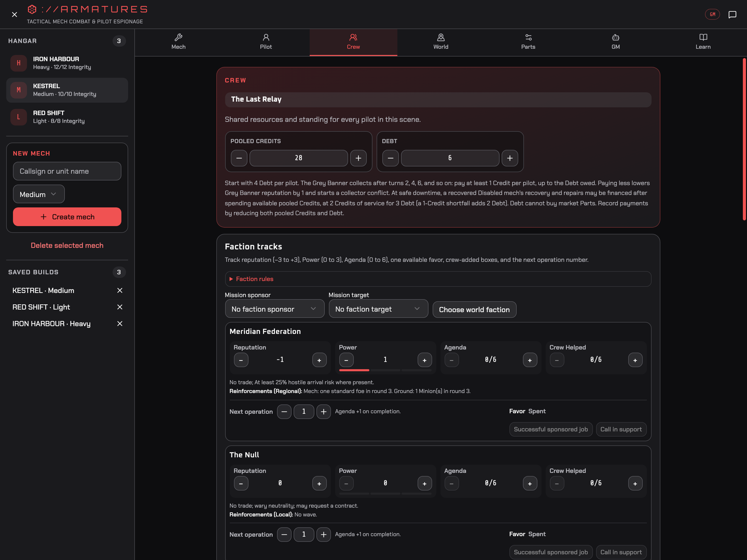Viewport: 747px width, 560px height.
Task: Close the side panel with X icon
Action: pos(14,15)
